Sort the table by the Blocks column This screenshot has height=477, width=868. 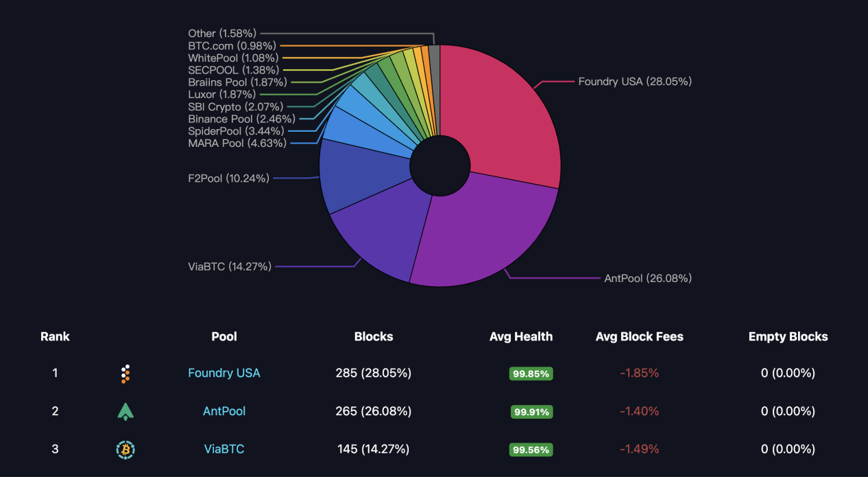coord(374,336)
